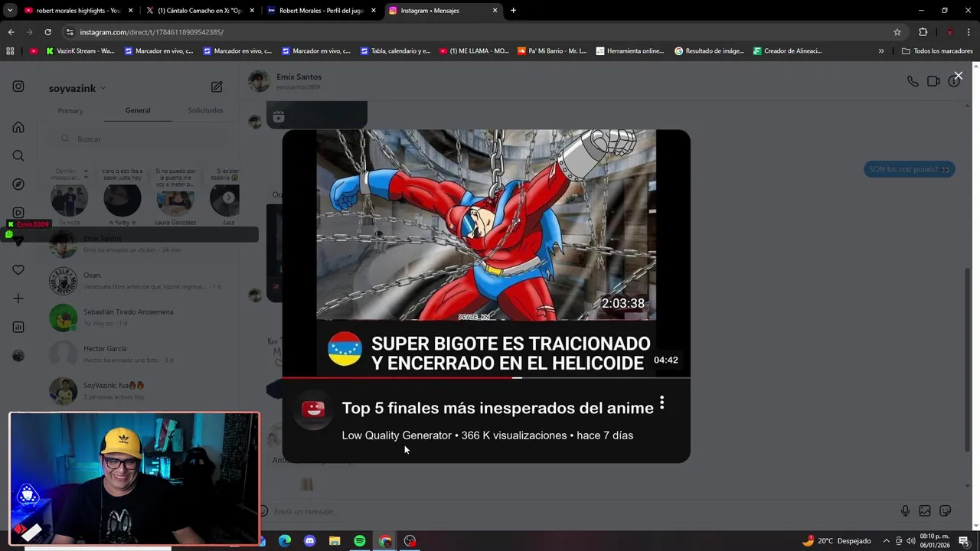
Task: Start an audio call with Emix Santos
Action: coord(913,81)
